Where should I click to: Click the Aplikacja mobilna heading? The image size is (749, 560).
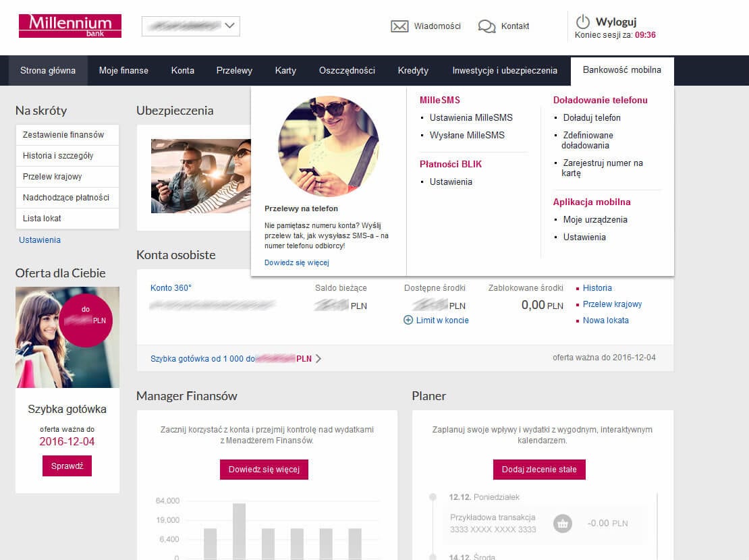point(592,202)
